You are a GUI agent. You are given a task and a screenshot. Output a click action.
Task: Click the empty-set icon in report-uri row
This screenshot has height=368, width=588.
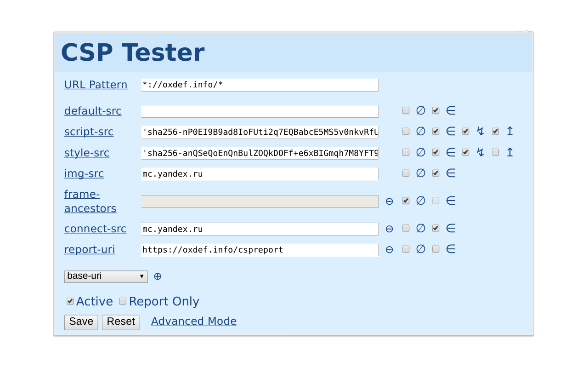tap(420, 249)
